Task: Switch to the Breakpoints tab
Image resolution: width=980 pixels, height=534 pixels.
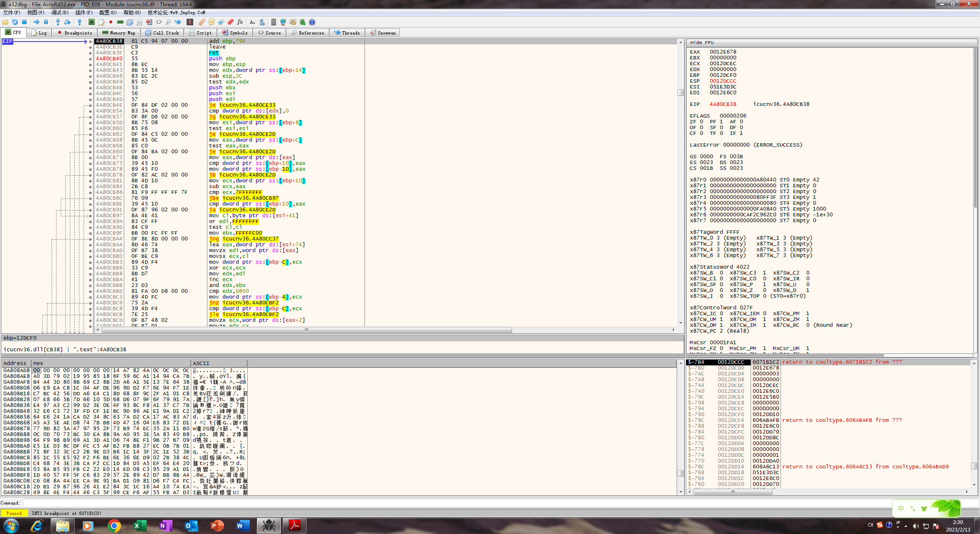Action: [x=75, y=33]
